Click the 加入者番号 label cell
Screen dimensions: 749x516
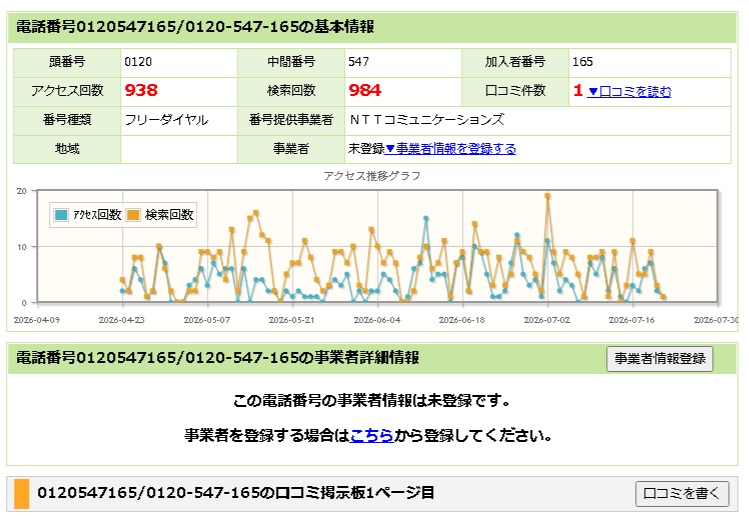pos(515,62)
